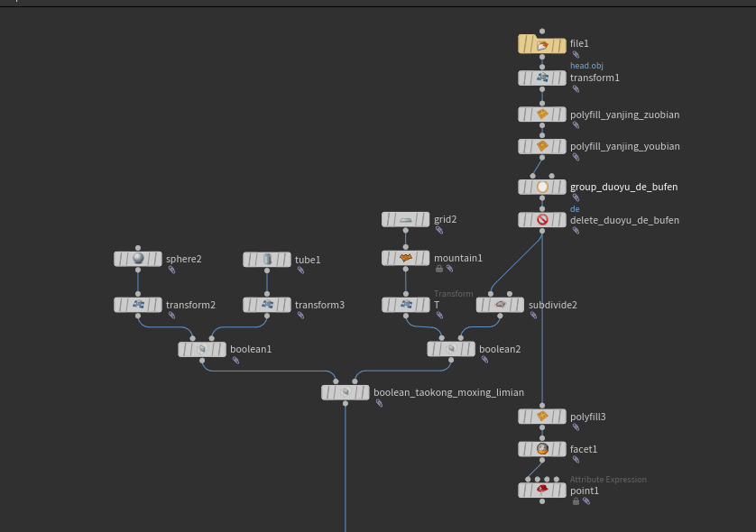Click the input connector atop file1
This screenshot has width=756, height=532.
click(x=542, y=32)
